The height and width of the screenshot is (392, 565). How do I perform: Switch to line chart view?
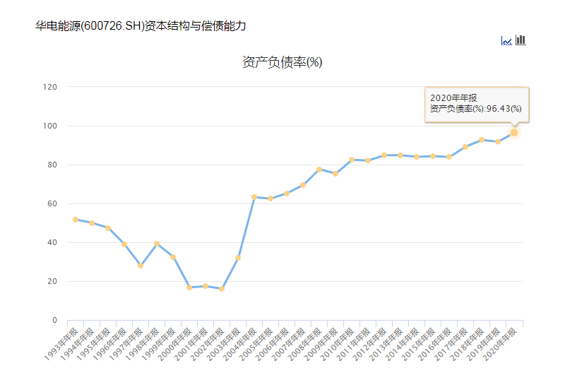point(506,41)
